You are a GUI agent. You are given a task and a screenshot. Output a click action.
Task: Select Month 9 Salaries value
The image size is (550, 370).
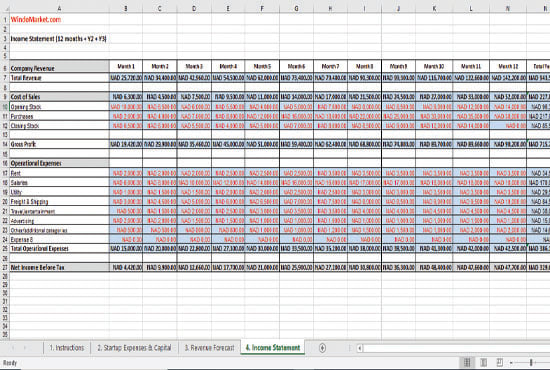point(398,182)
